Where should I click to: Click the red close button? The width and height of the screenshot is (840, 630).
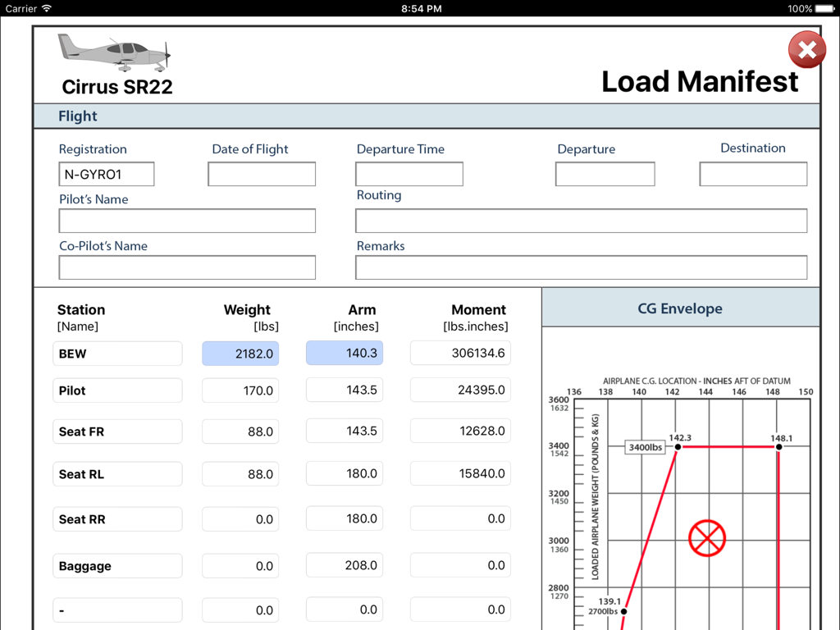coord(806,49)
